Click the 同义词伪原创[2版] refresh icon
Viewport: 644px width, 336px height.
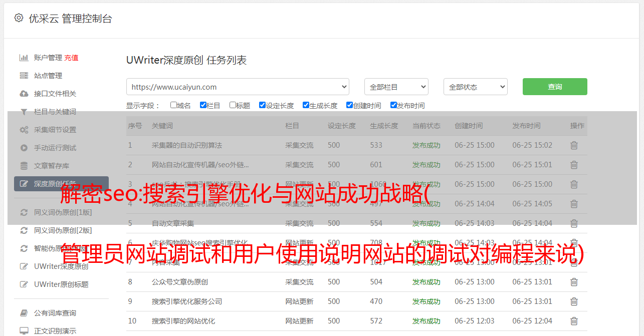coord(24,230)
